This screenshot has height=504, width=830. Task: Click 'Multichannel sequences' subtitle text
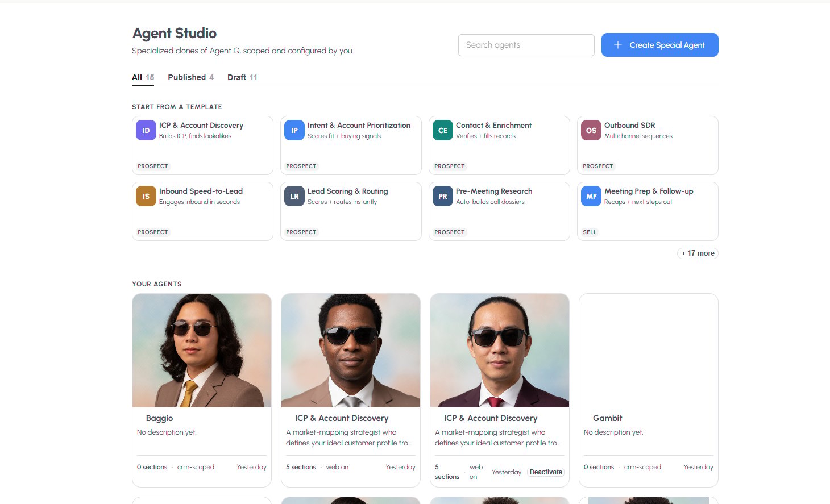[x=638, y=136]
